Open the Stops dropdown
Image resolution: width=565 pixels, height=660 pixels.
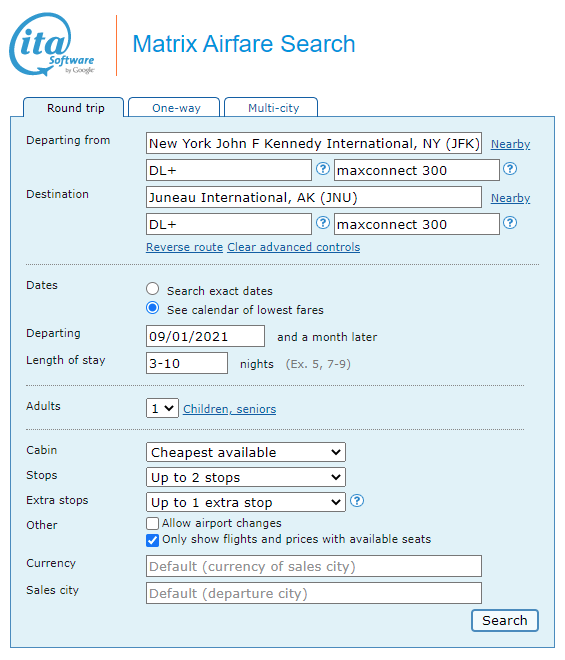point(246,477)
